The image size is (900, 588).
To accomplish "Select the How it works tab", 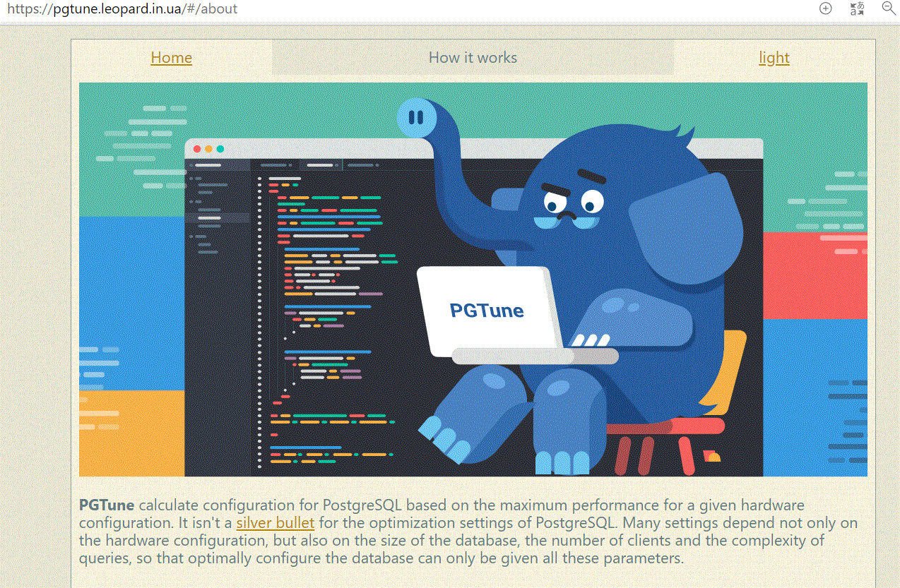I will (473, 58).
